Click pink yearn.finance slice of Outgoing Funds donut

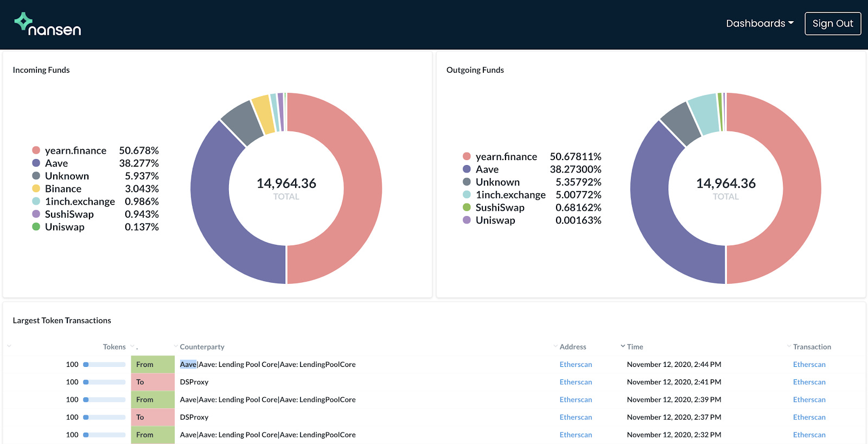pyautogui.click(x=801, y=188)
